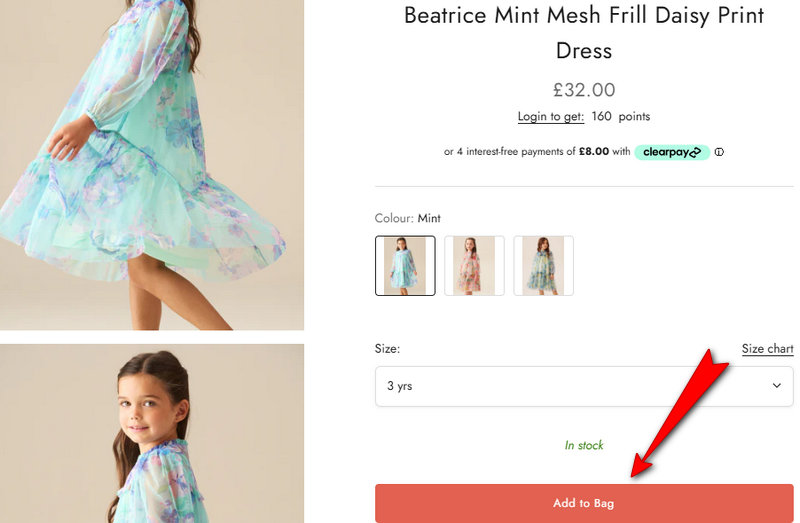Click the size dropdown chevron arrow
This screenshot has width=800, height=523.
776,386
